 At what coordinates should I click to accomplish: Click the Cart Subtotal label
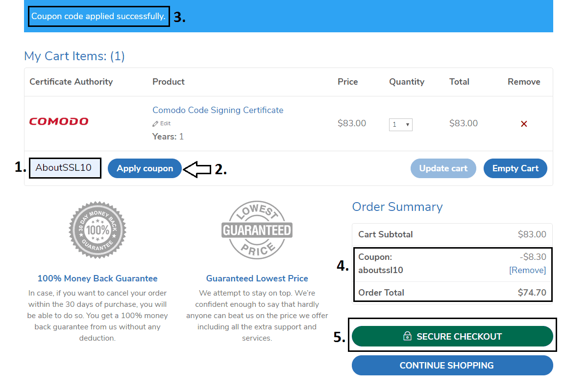(x=386, y=234)
